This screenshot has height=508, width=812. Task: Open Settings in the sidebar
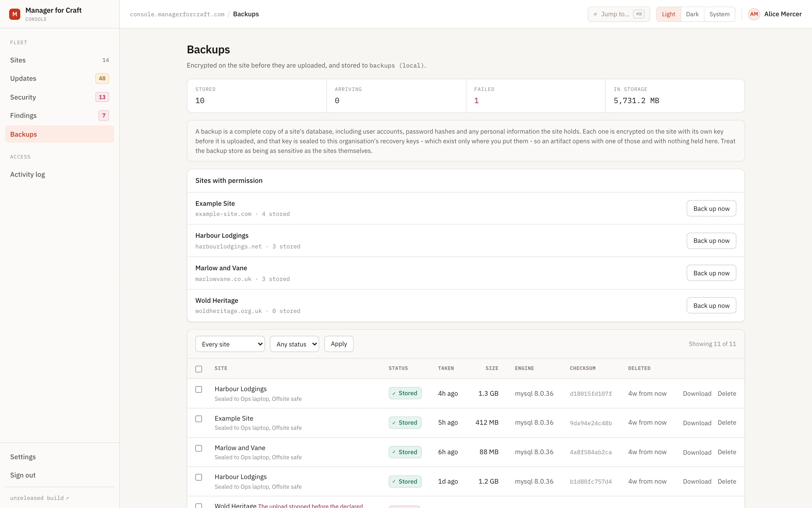(x=59, y=457)
